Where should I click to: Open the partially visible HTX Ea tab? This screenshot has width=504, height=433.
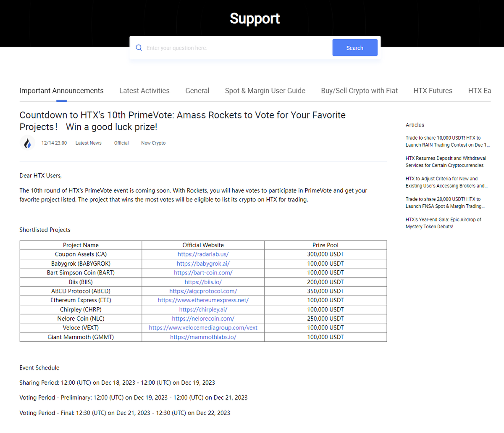click(479, 91)
